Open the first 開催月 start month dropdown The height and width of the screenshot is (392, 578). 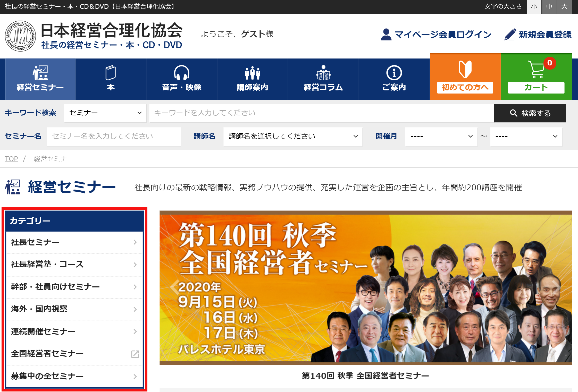point(441,136)
